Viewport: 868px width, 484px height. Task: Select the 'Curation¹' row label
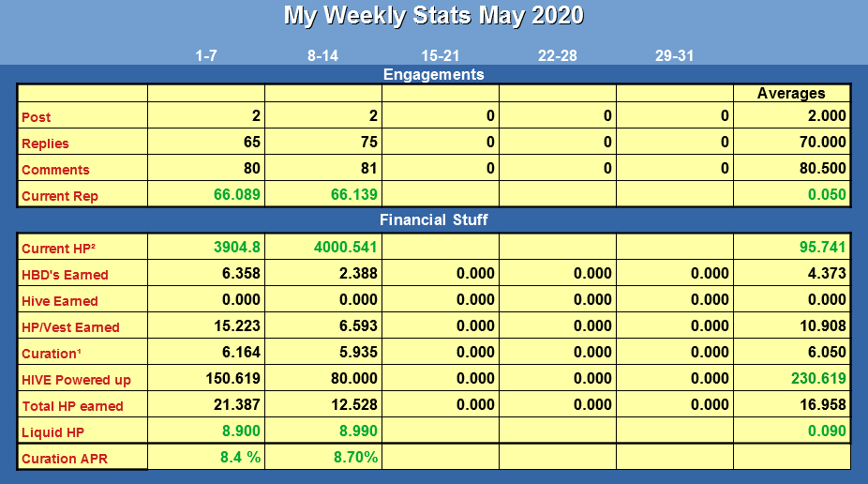(x=52, y=354)
